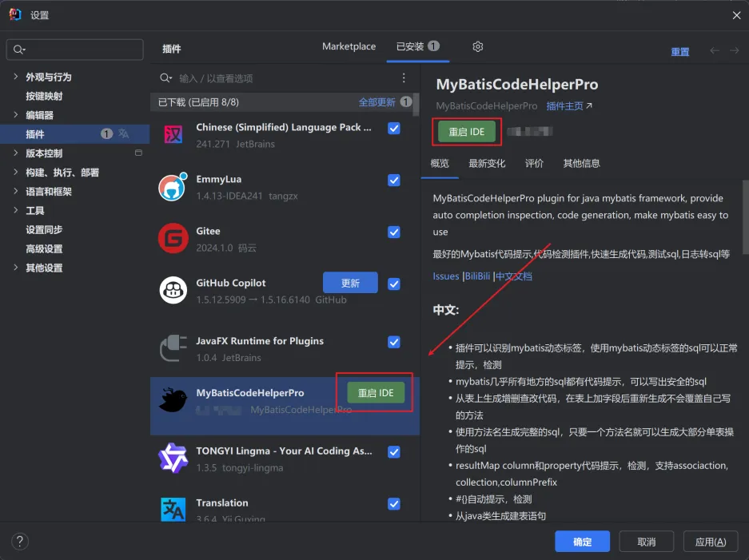
Task: Expand the 构建、执行、部署 settings group
Action: (x=16, y=172)
